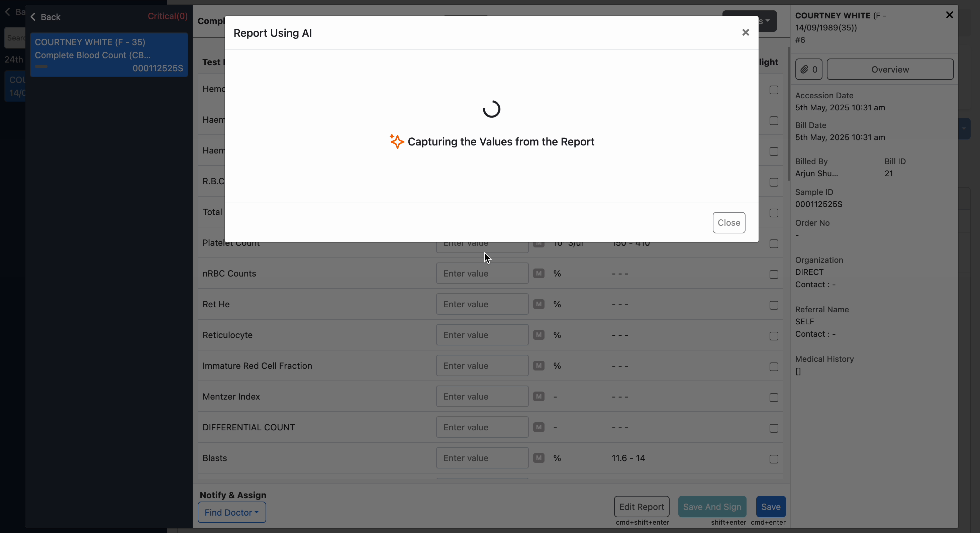Click the M badge next to Mentzer Index
Viewport: 980px width, 533px height.
(539, 397)
